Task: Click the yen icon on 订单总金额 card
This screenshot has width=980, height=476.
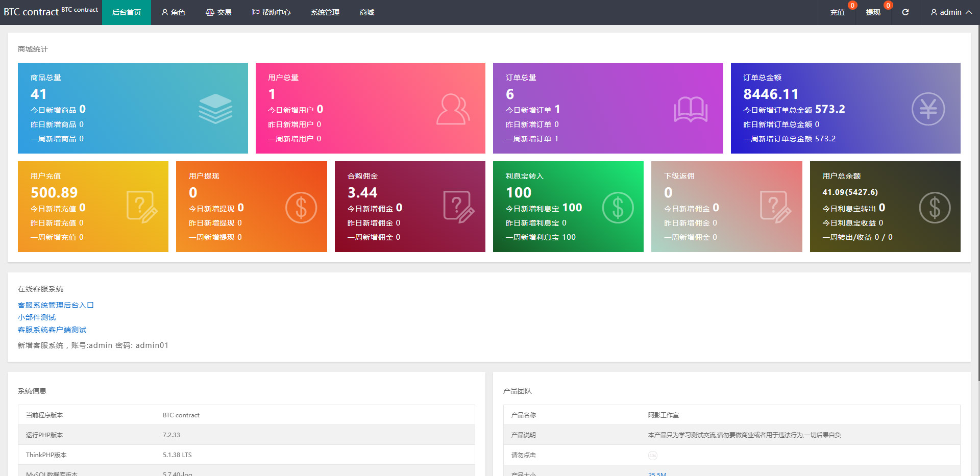Action: coord(928,109)
